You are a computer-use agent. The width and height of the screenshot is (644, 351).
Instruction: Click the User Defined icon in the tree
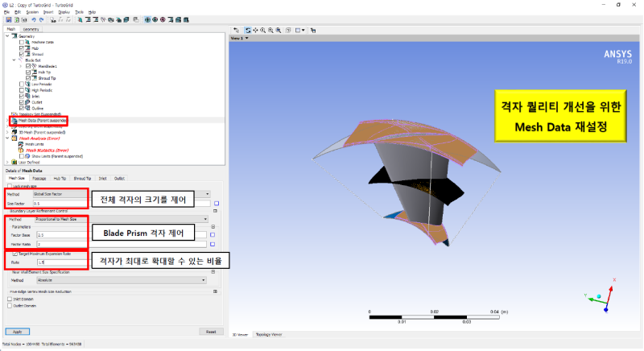(x=14, y=163)
